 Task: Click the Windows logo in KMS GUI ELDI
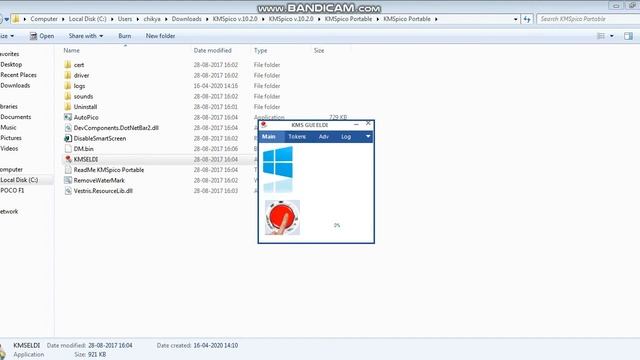point(278,162)
